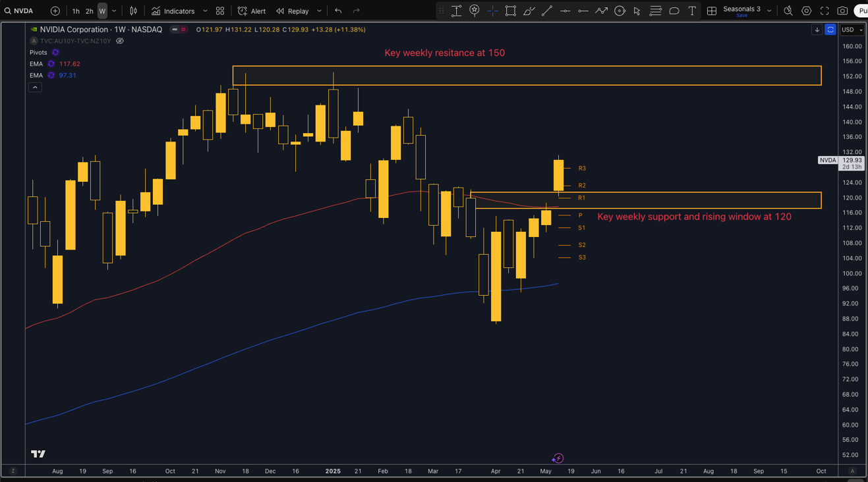
Task: Open the Indicators dialog
Action: (173, 11)
